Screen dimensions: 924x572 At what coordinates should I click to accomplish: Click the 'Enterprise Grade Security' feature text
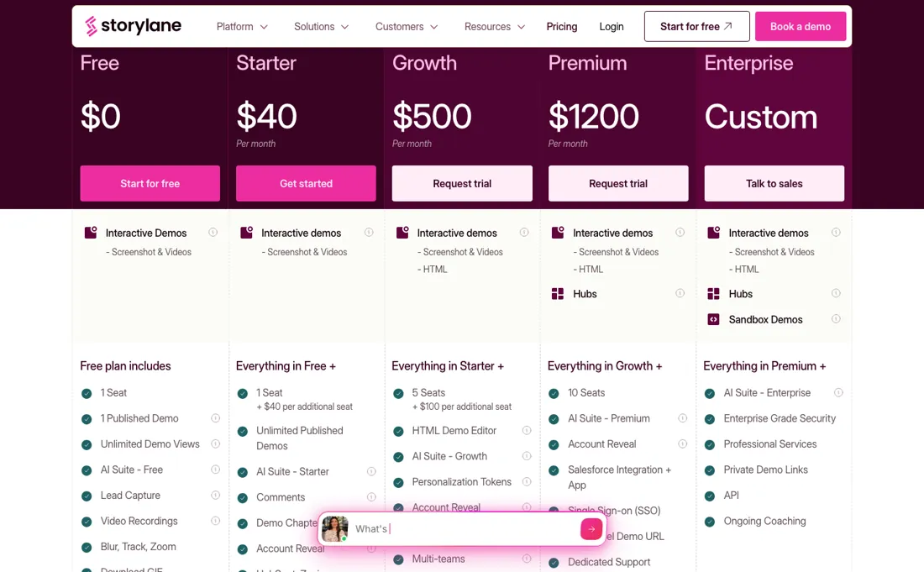(780, 418)
